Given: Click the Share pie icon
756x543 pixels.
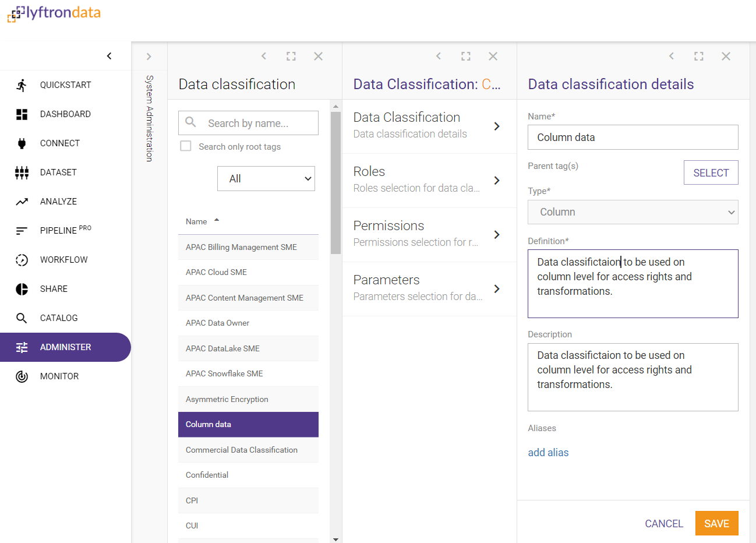Looking at the screenshot, I should (22, 289).
